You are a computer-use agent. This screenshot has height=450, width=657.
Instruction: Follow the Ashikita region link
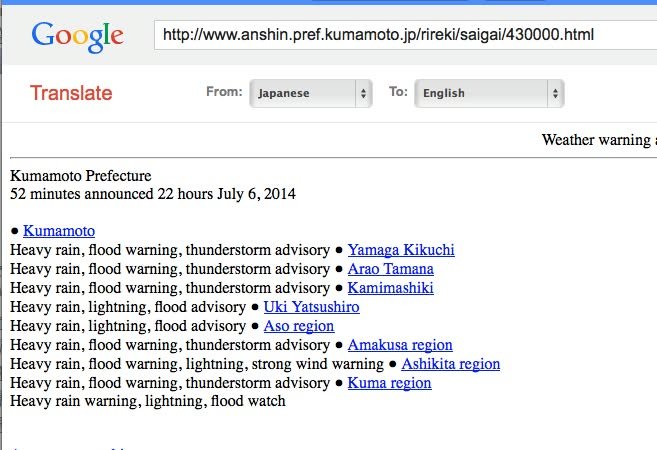450,364
